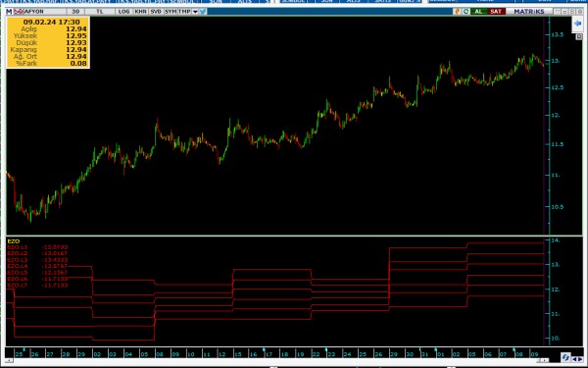The height and width of the screenshot is (368, 588).
Task: Click the small square icon below the arrow
Action: pos(579,36)
